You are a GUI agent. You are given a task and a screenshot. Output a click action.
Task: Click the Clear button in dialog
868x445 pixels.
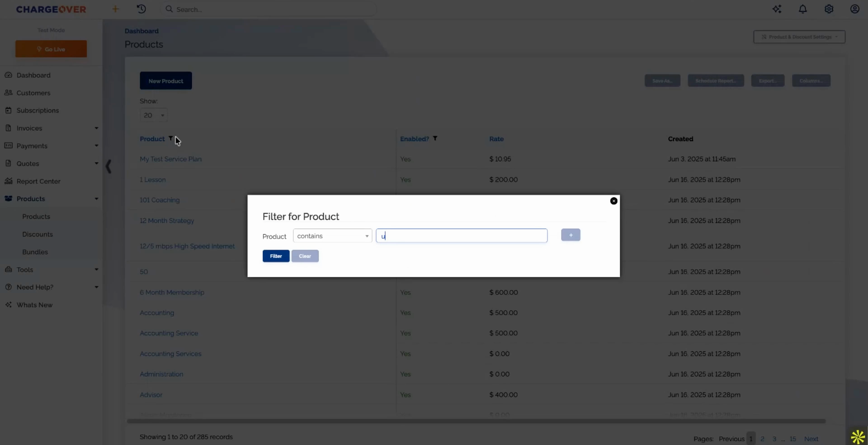click(305, 256)
